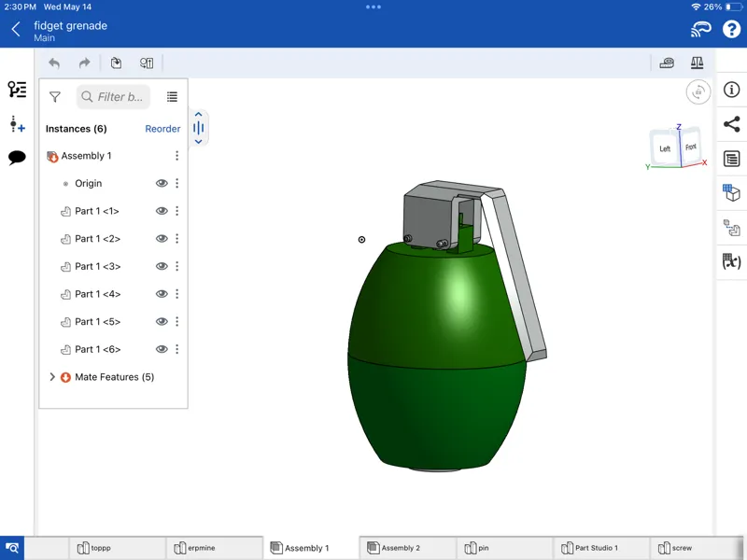Open the bill of materials icon
The height and width of the screenshot is (560, 747).
[x=731, y=159]
